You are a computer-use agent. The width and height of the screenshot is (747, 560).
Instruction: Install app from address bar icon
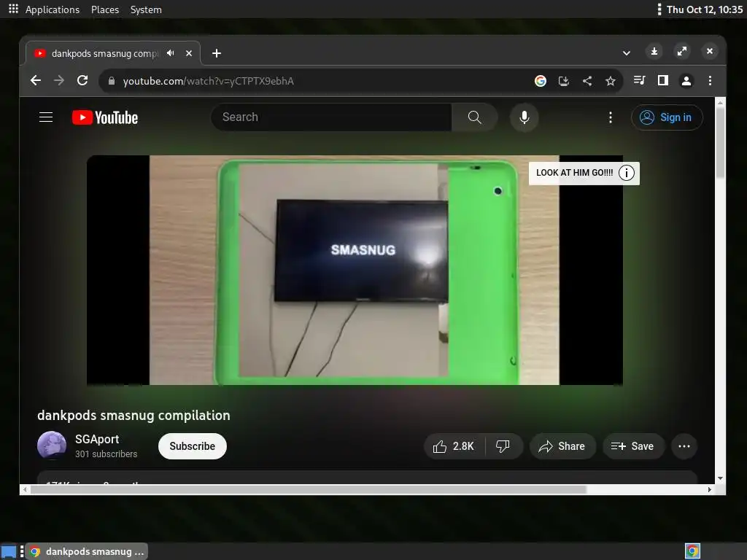point(564,81)
